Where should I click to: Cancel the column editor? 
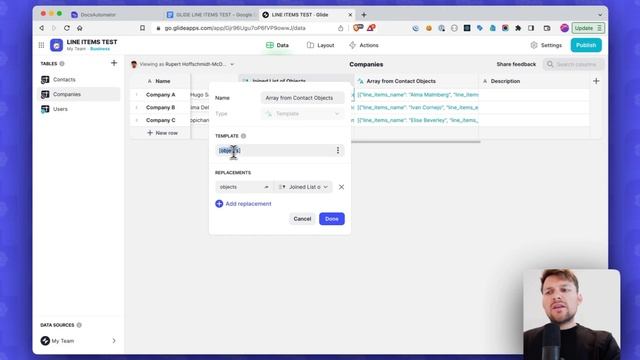(x=302, y=219)
